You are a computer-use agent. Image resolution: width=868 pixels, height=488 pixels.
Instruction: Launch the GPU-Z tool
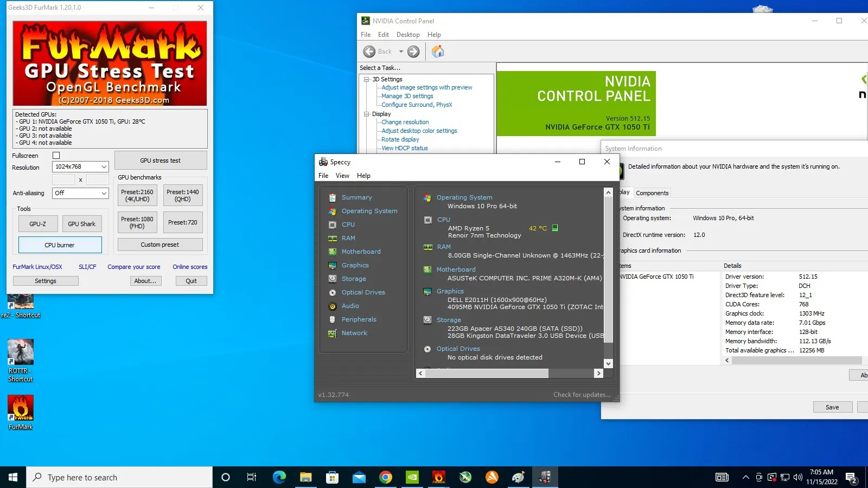[x=38, y=224]
